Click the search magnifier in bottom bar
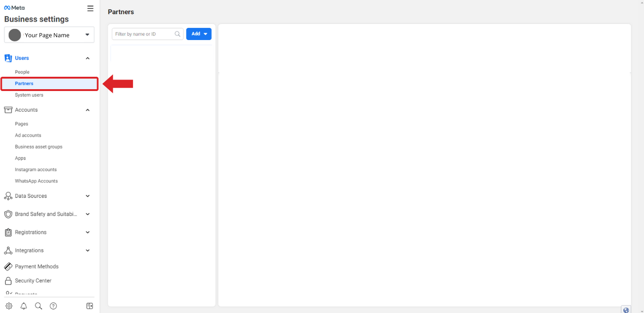644x313 pixels. click(x=39, y=306)
